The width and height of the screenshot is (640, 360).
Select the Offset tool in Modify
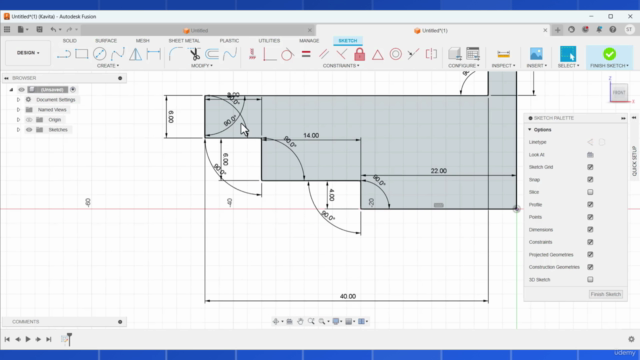coord(212,54)
